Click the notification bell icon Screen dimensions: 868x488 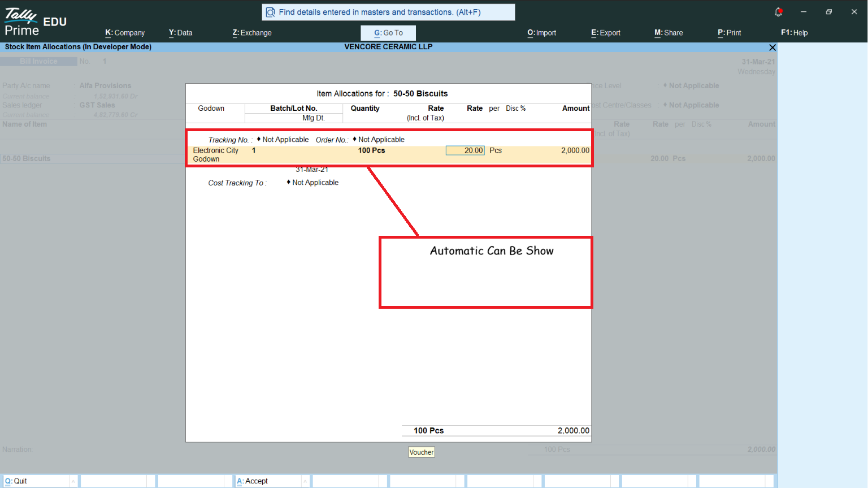click(778, 12)
